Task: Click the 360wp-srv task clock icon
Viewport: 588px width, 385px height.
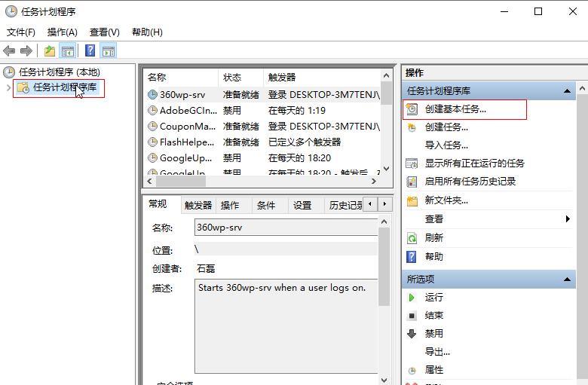Action: click(x=152, y=94)
